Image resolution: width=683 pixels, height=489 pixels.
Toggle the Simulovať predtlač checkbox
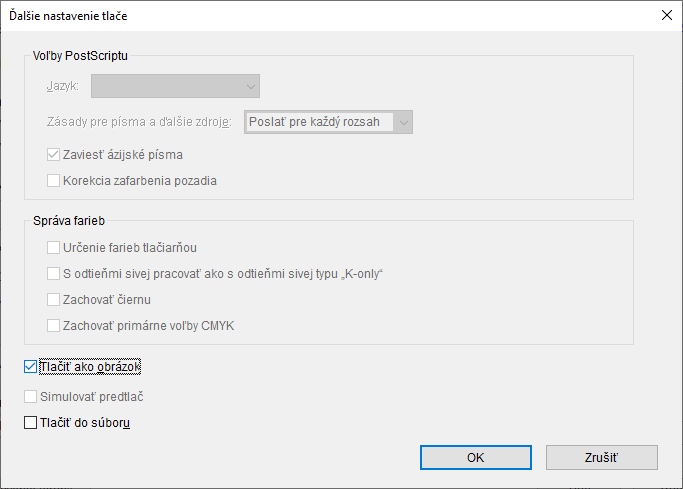[30, 397]
